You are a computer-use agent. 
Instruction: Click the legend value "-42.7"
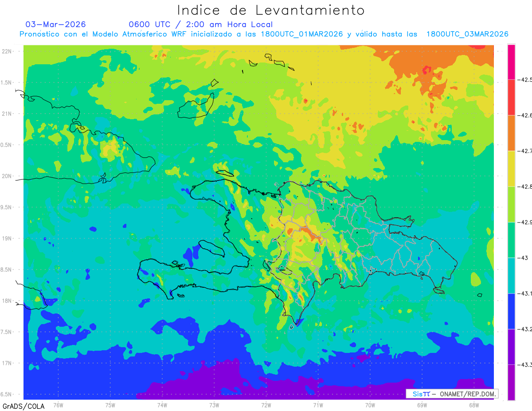coord(524,151)
